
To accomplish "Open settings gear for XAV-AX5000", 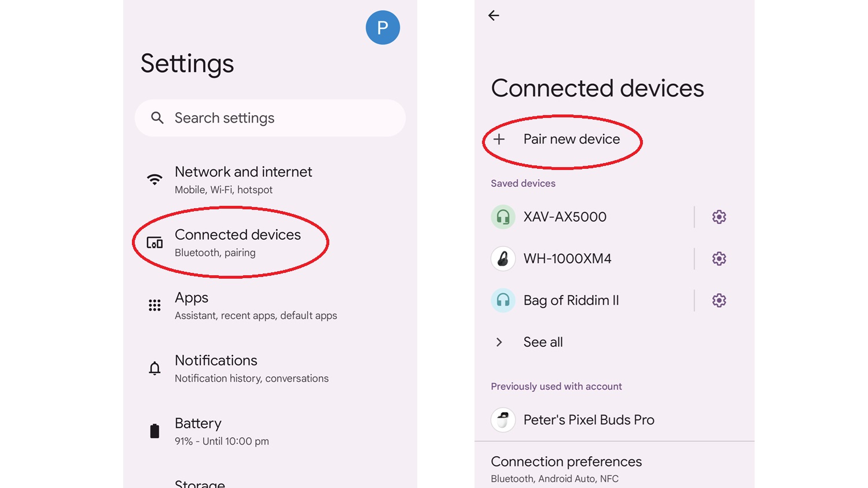I will click(719, 217).
